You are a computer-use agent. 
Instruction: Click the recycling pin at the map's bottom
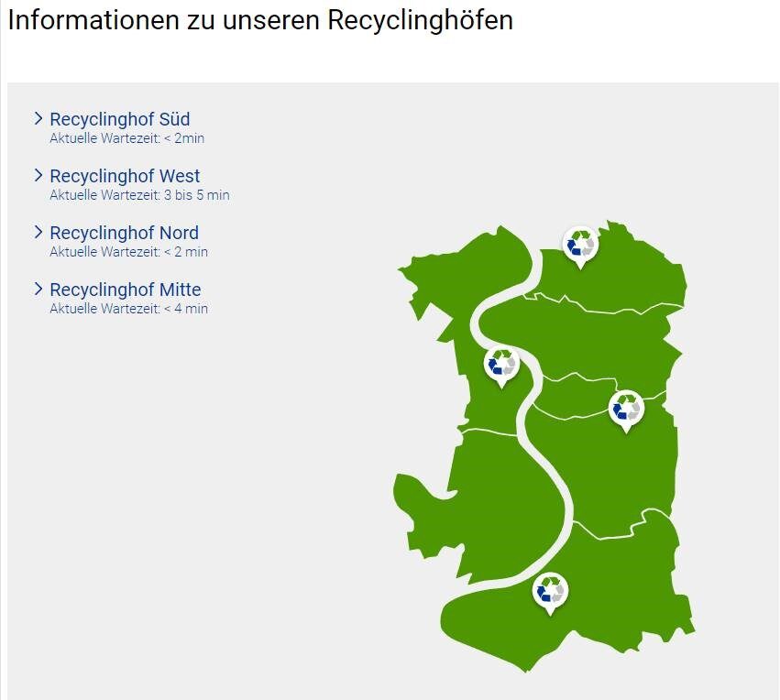tap(551, 590)
